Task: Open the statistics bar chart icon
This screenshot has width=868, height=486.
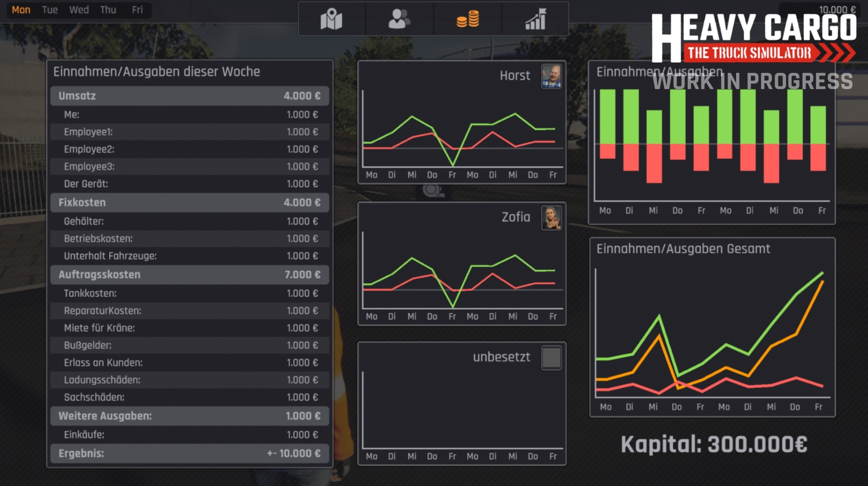Action: 535,19
